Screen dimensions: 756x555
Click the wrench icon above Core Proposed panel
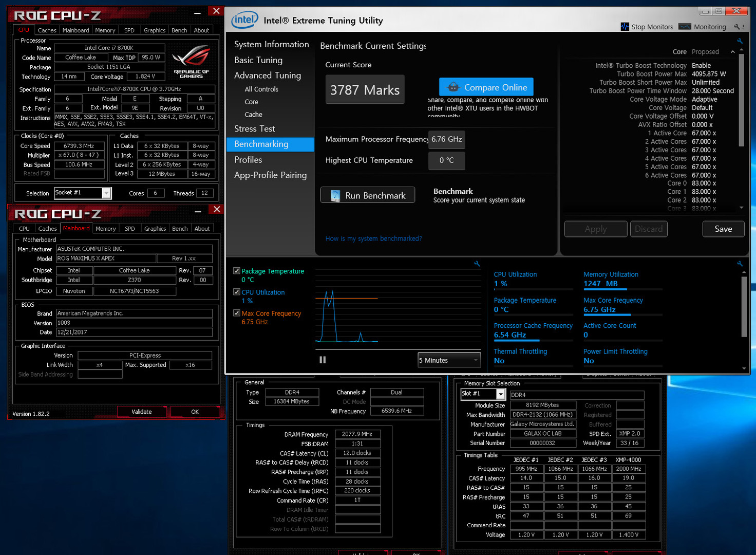(740, 41)
